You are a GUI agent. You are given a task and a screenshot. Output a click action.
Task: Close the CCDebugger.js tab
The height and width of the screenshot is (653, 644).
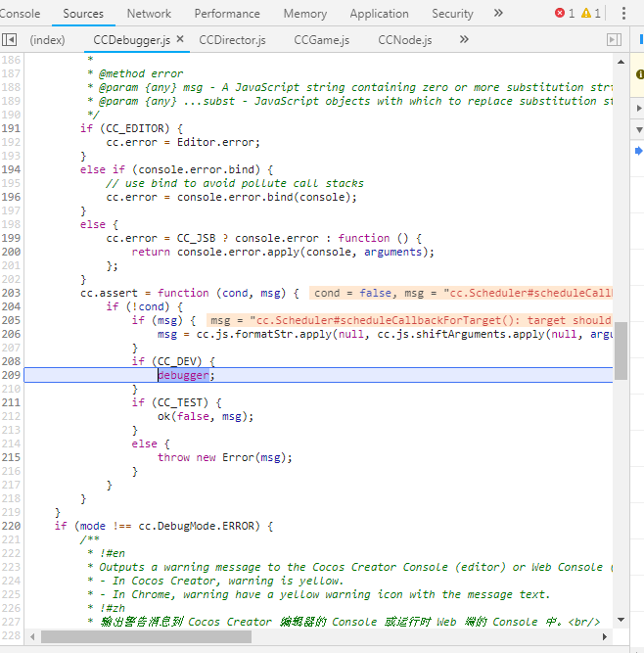(x=180, y=40)
